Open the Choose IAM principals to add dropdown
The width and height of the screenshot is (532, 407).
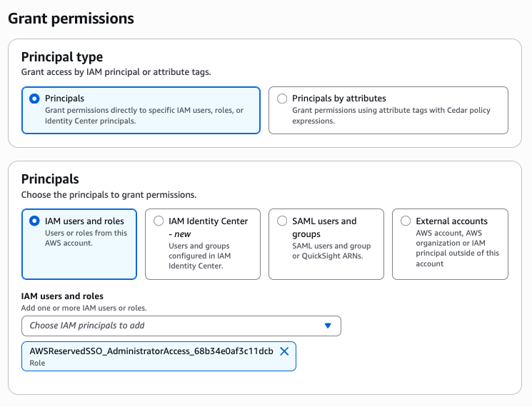pyautogui.click(x=171, y=326)
